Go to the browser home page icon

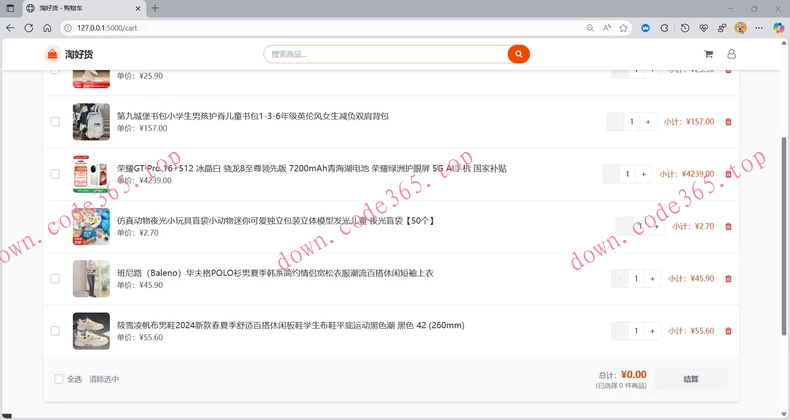pos(47,28)
